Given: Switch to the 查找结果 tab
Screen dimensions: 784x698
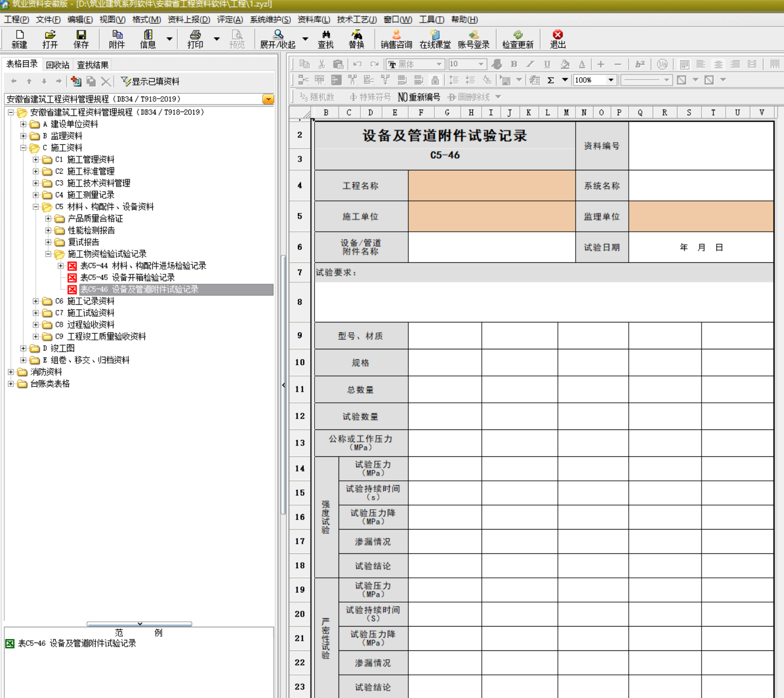Looking at the screenshot, I should click(92, 65).
